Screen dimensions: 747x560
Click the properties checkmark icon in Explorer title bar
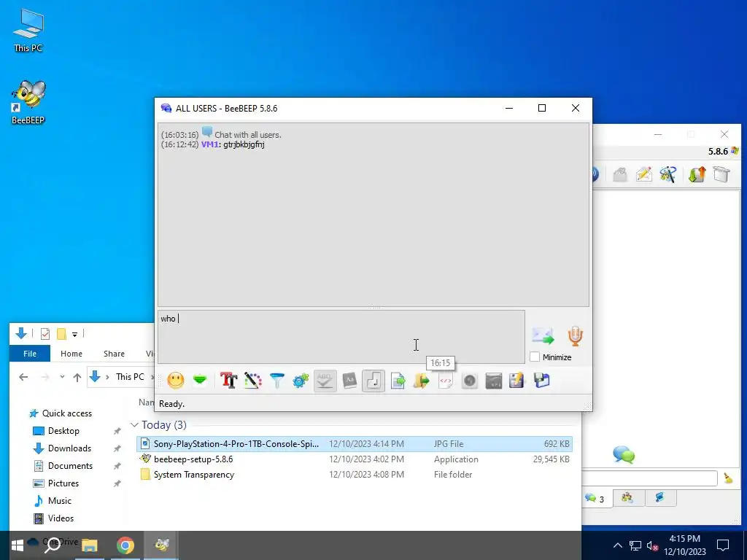pos(45,334)
